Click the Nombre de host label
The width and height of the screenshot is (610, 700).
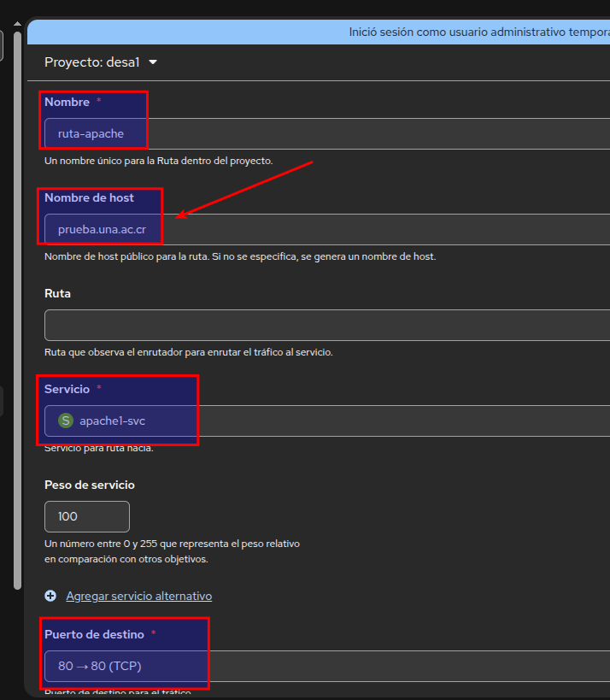[x=89, y=197]
